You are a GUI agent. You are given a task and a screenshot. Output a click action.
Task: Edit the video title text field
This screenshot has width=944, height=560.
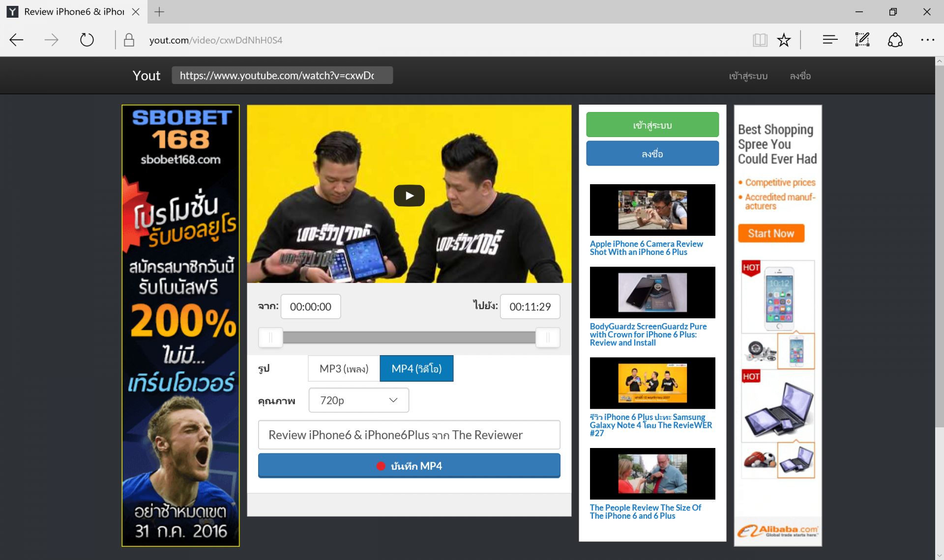coord(409,435)
